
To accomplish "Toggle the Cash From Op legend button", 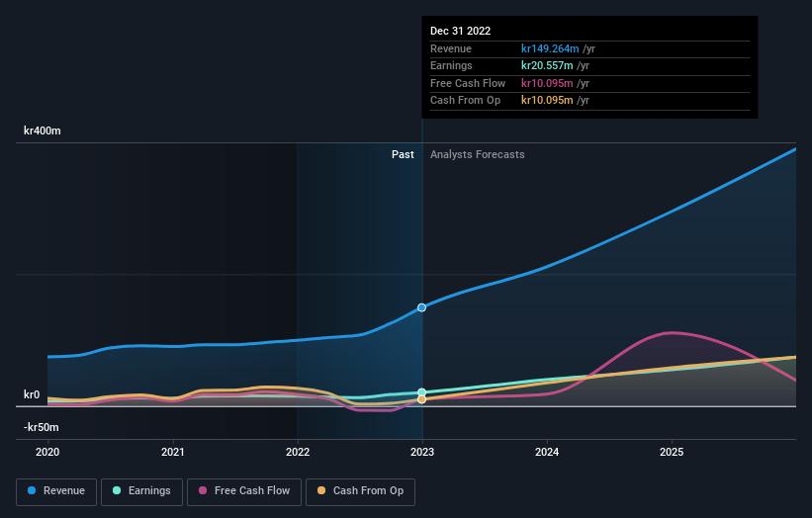I will 360,491.
